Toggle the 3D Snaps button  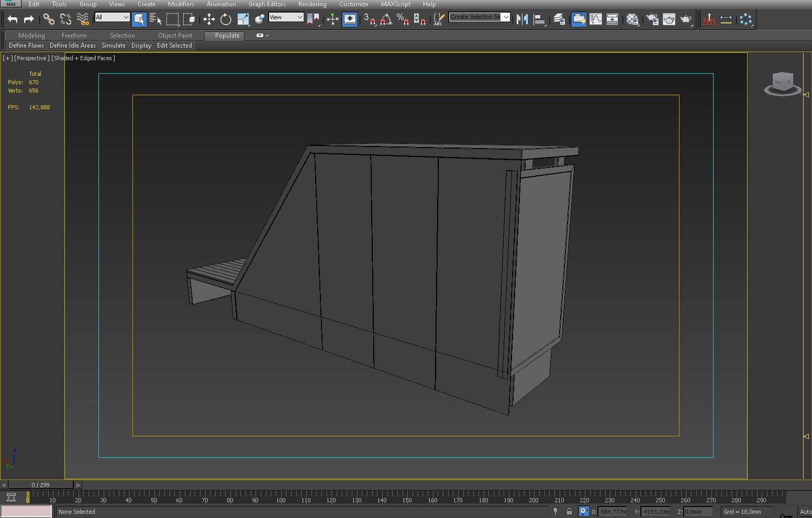[x=370, y=19]
